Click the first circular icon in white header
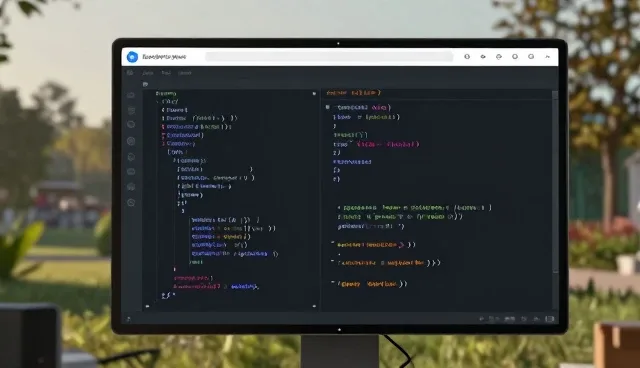The image size is (640, 368). 467,57
